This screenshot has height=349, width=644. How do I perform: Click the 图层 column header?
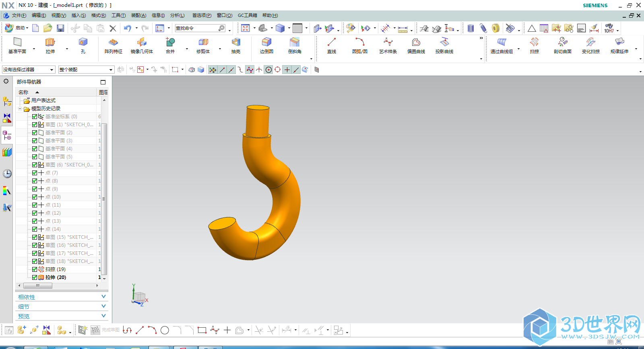point(103,92)
